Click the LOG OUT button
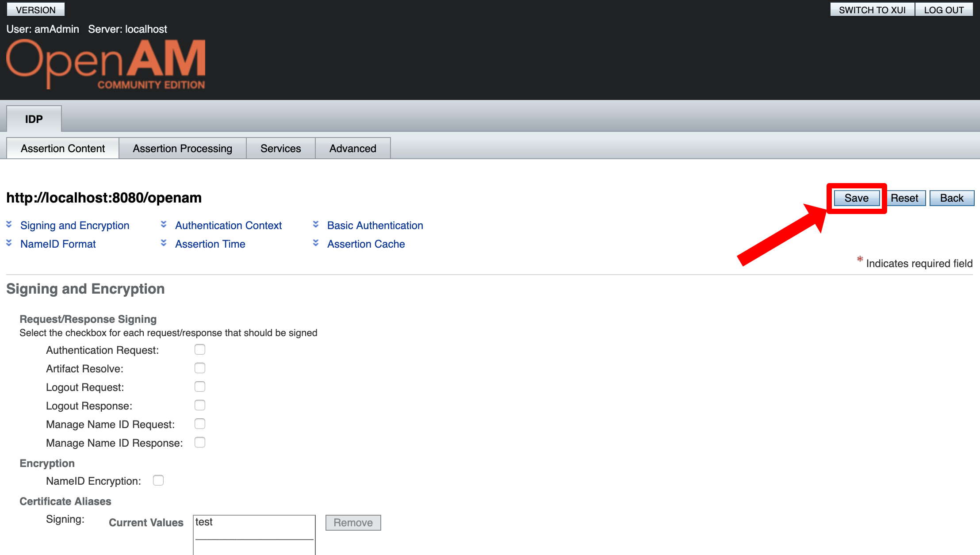The width and height of the screenshot is (980, 555). coord(944,10)
